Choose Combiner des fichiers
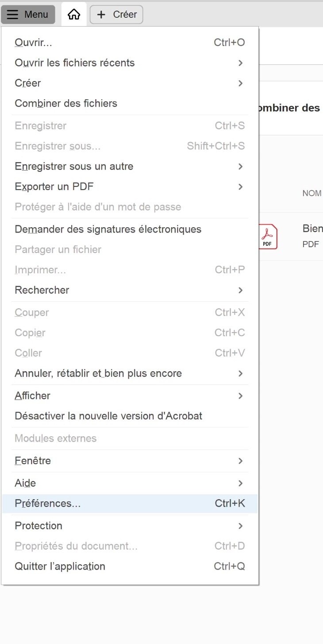The image size is (323, 644). pos(66,104)
